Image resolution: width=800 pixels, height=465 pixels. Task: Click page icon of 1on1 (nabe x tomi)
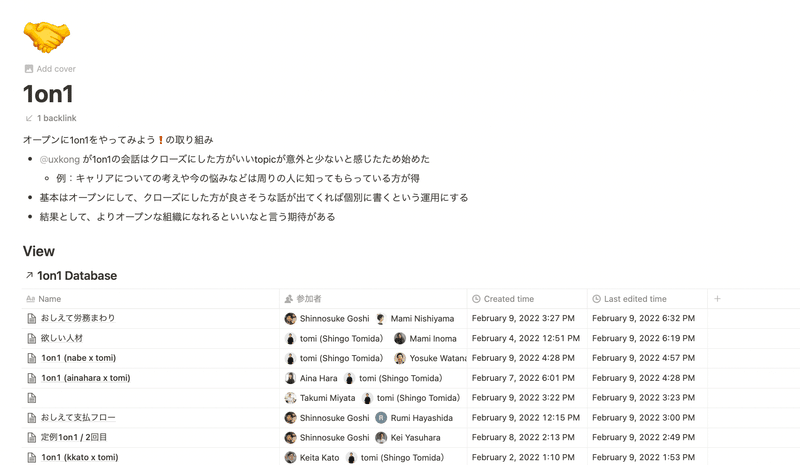tap(32, 358)
